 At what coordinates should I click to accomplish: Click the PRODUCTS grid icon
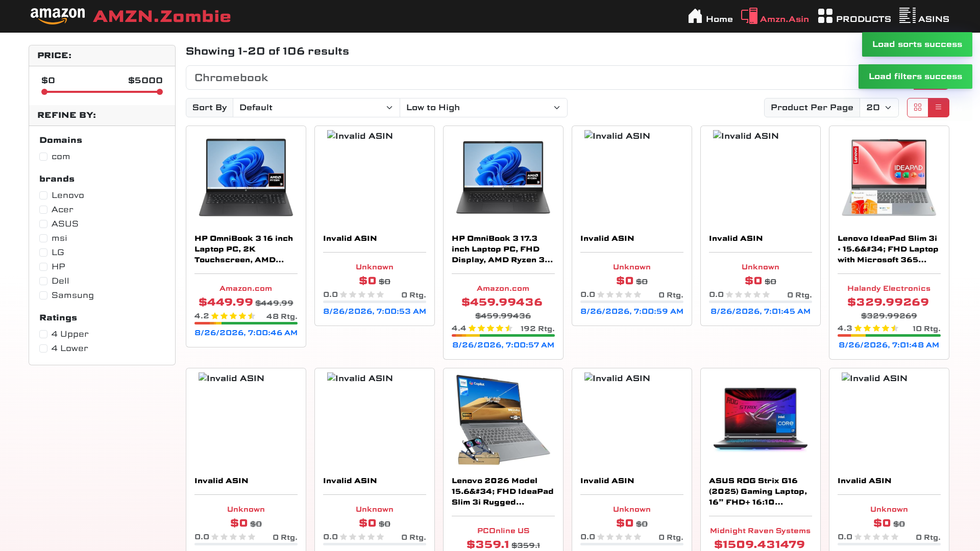pyautogui.click(x=825, y=16)
